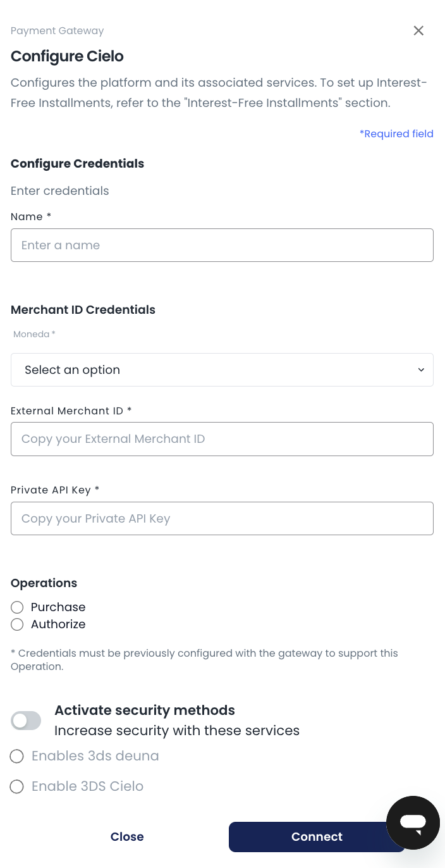Focus the External Merchant ID field
Viewport: 445px width, 868px height.
coord(222,439)
